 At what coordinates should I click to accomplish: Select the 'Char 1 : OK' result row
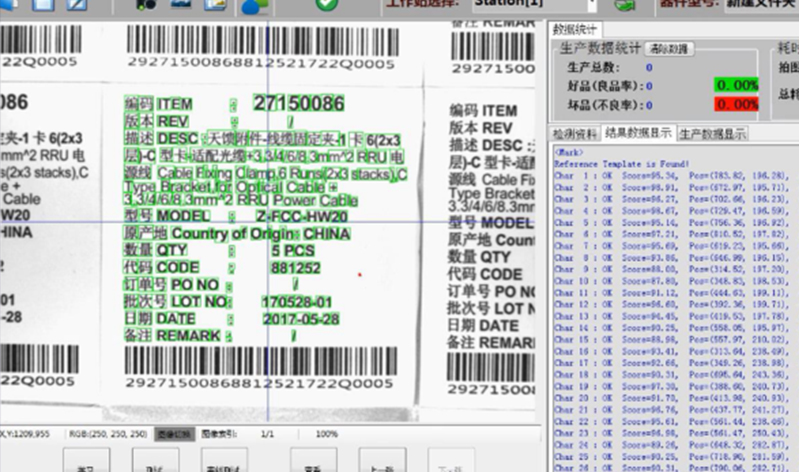672,176
